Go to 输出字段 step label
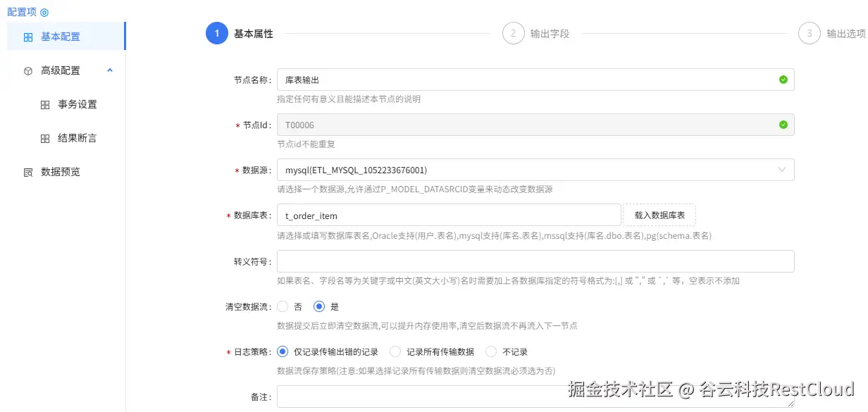The width and height of the screenshot is (868, 412). click(550, 33)
